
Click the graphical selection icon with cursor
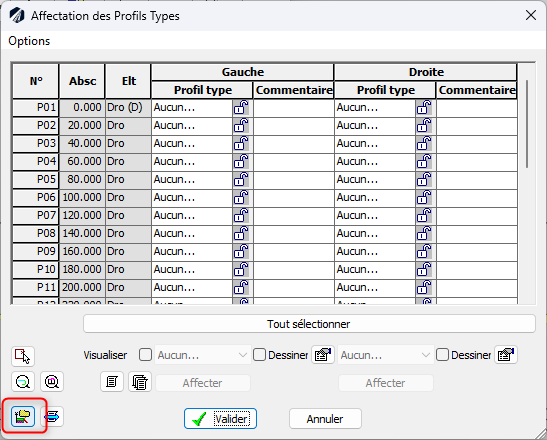(23, 356)
